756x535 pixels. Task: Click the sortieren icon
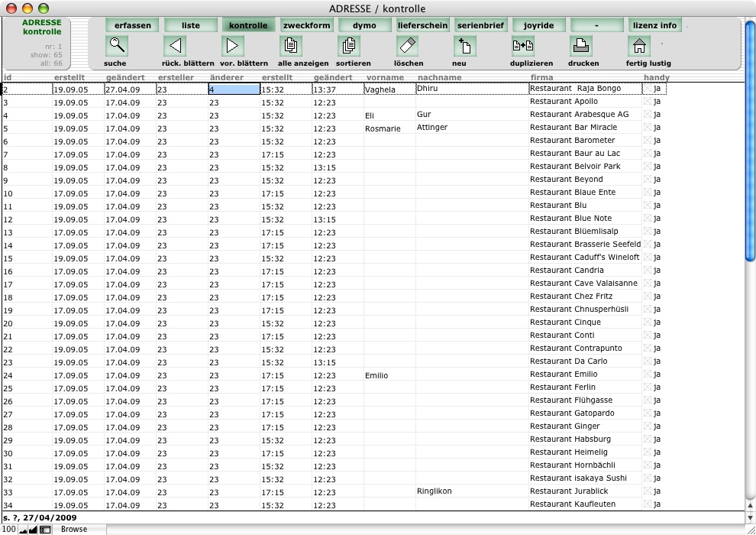(x=348, y=47)
